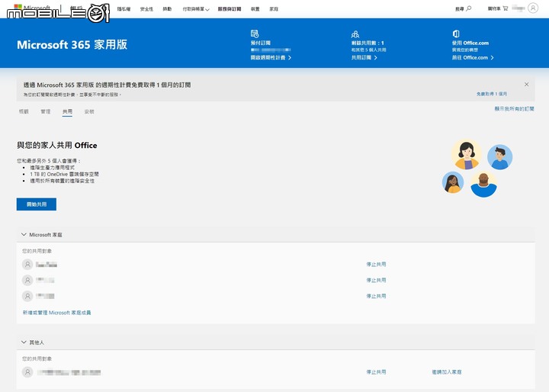Click the 預付訂閱 subscription icon
This screenshot has height=392, width=549.
coord(255,34)
